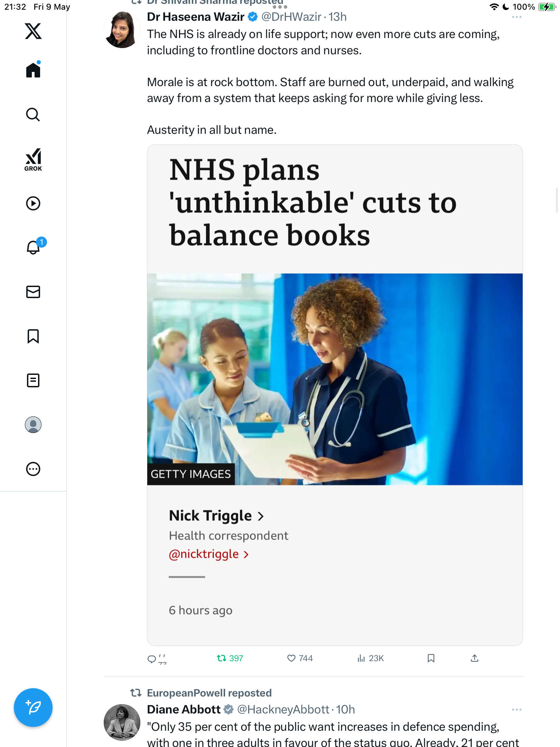This screenshot has height=747, width=560.
Task: Bookmark the NHS cuts post
Action: click(431, 658)
